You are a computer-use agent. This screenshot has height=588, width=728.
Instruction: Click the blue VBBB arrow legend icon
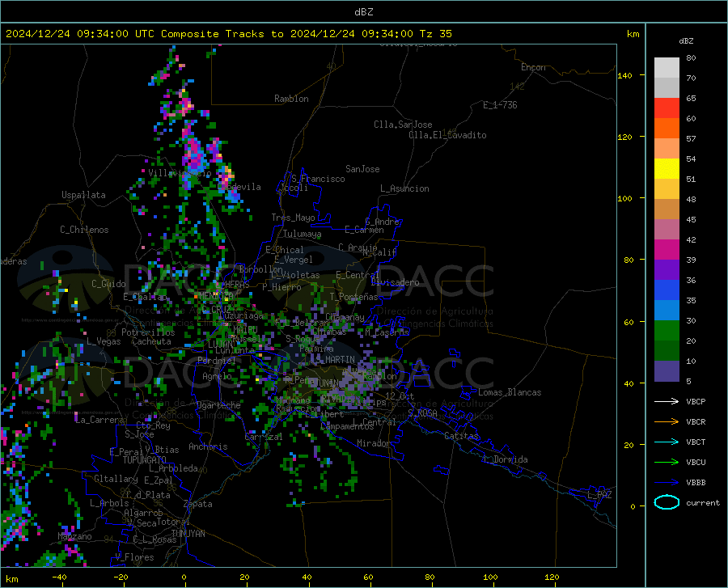[x=667, y=482]
